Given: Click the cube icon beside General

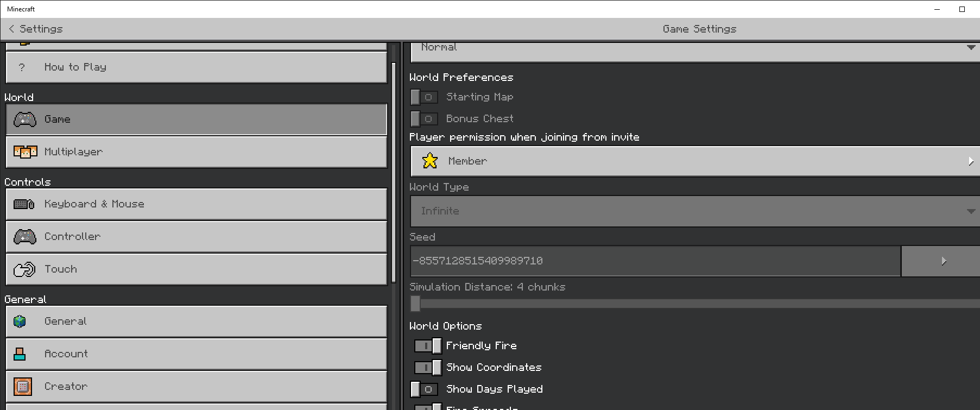Looking at the screenshot, I should point(20,321).
